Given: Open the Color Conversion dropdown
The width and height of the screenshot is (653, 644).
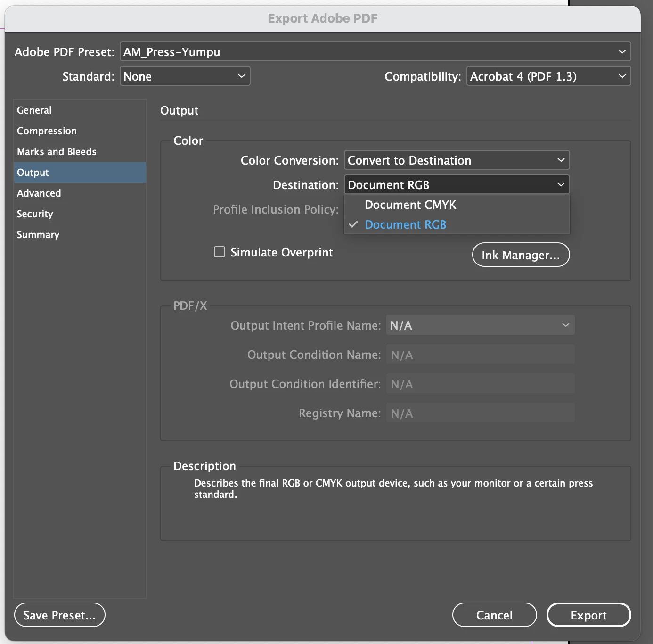Looking at the screenshot, I should [457, 160].
